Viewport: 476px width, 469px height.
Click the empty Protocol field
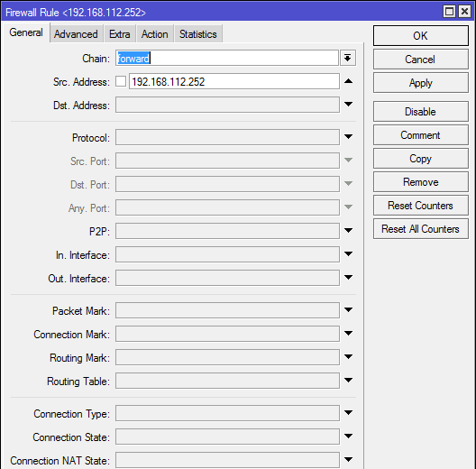tap(227, 137)
